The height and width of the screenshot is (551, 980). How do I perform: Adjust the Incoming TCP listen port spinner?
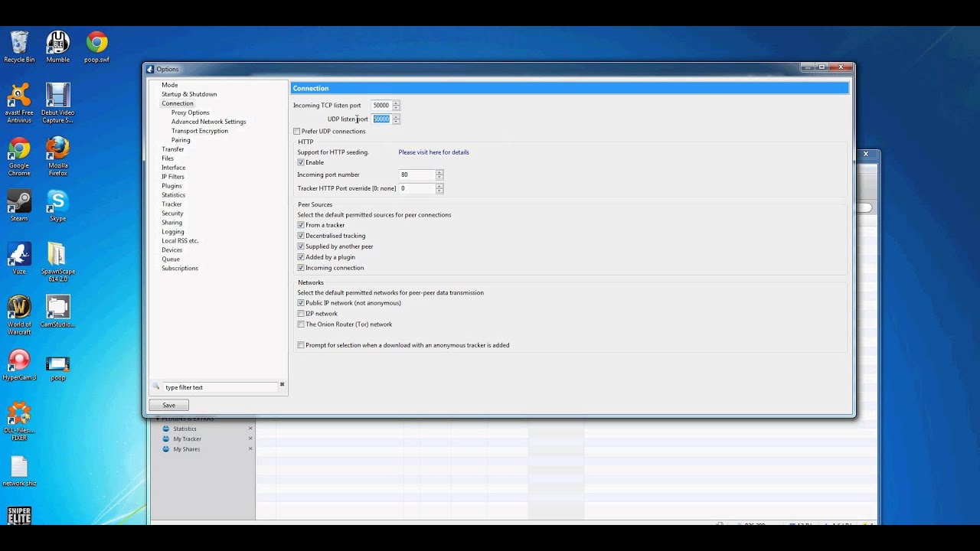coord(396,105)
